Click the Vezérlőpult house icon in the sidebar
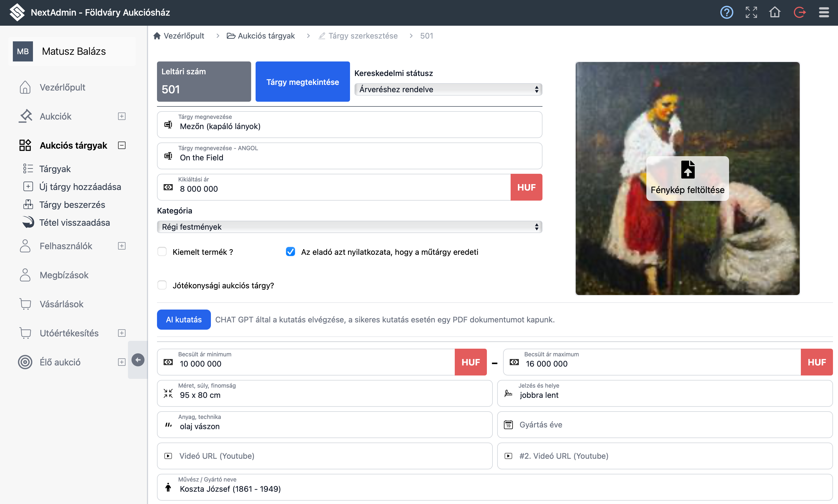838x504 pixels. tap(25, 87)
